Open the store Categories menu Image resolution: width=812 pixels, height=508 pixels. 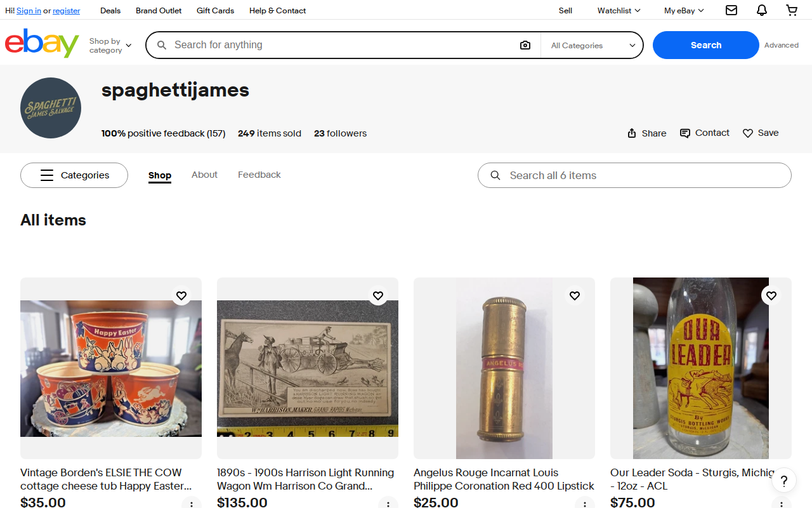pos(74,175)
